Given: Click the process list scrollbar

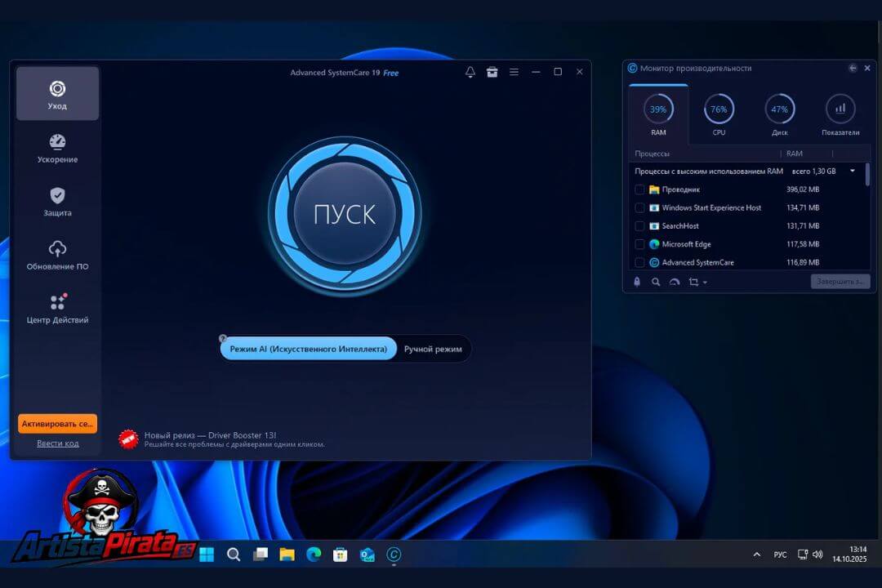Looking at the screenshot, I should [867, 175].
